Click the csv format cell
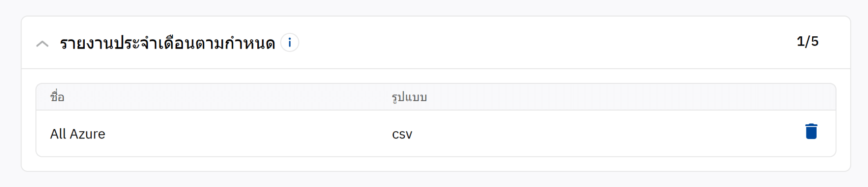The width and height of the screenshot is (868, 187). (402, 134)
